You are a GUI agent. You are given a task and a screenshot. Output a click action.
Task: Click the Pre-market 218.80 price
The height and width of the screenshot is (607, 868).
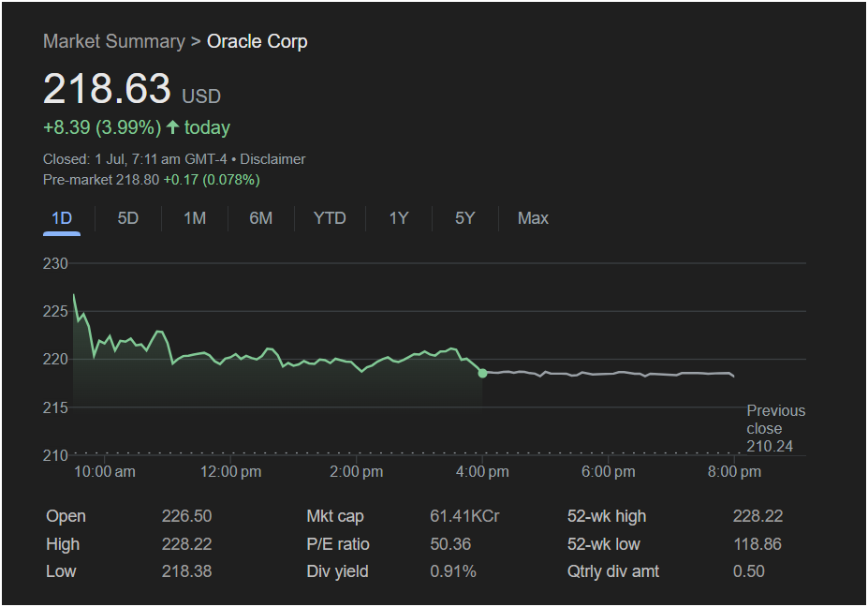[101, 180]
